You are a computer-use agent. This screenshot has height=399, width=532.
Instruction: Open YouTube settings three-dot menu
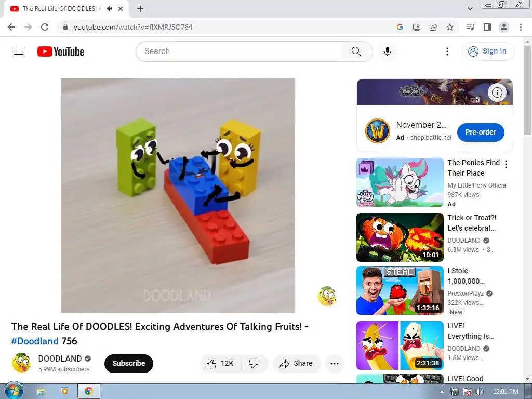pos(447,51)
